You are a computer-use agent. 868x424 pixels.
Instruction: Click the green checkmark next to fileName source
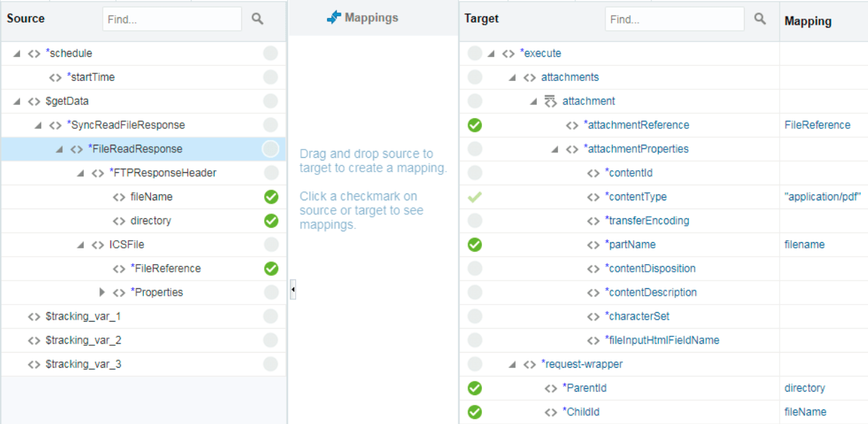pyautogui.click(x=271, y=197)
